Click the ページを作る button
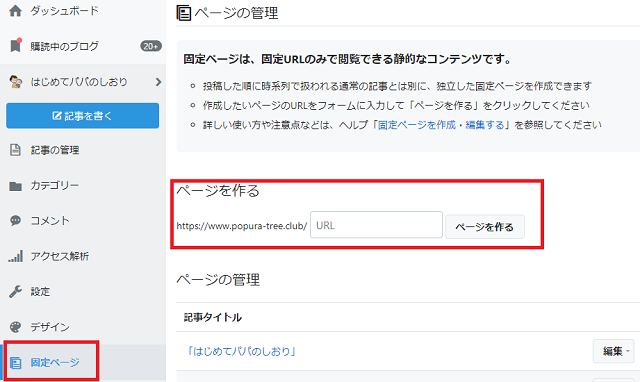Image resolution: width=640 pixels, height=382 pixels. point(484,227)
